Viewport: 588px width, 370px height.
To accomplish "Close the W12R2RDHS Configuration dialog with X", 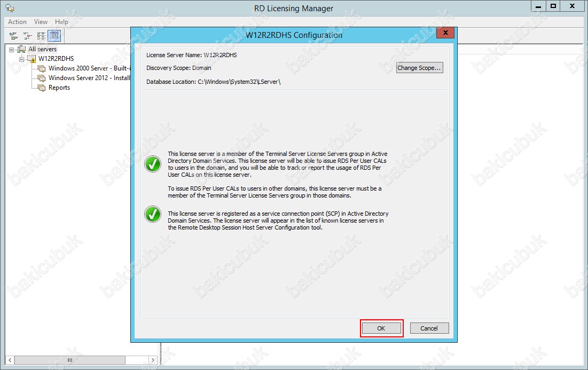I will coord(445,33).
